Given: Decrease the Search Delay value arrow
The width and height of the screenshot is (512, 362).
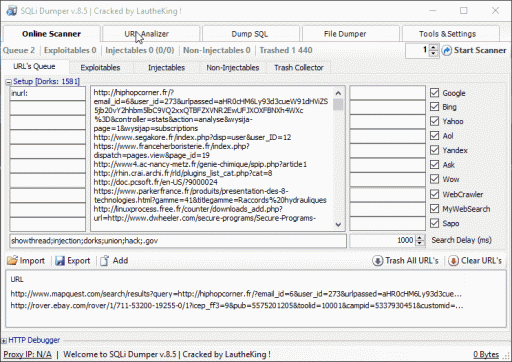Looking at the screenshot, I should tap(420, 243).
